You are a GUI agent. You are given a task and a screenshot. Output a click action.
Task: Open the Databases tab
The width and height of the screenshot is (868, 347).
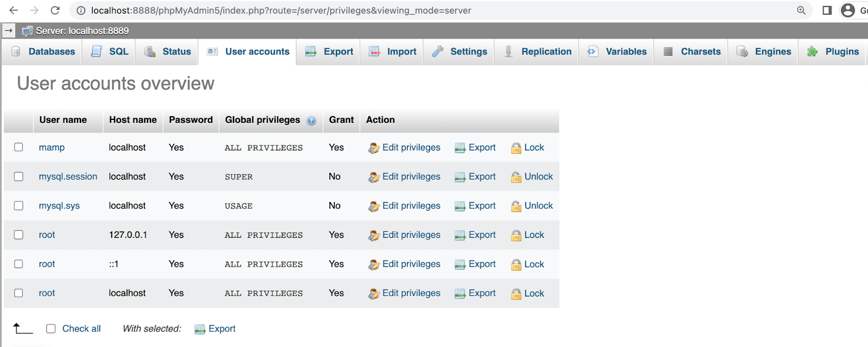[x=43, y=52]
